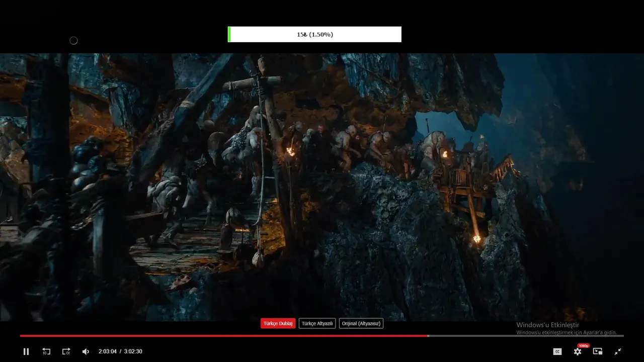Click the 15₺ (1.50%) progress banner

(314, 34)
